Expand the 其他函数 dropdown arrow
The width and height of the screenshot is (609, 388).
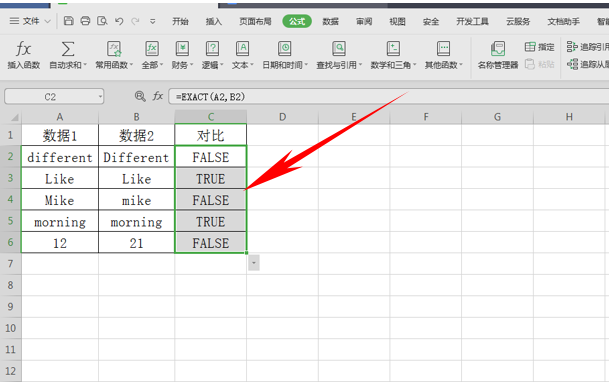click(x=461, y=65)
